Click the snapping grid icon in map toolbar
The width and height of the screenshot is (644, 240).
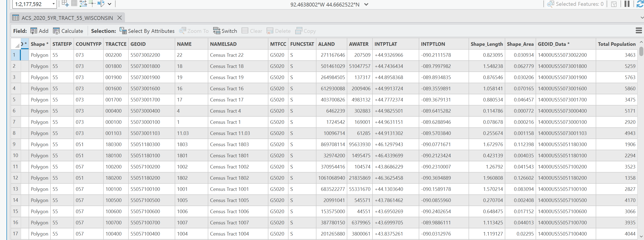click(x=65, y=4)
